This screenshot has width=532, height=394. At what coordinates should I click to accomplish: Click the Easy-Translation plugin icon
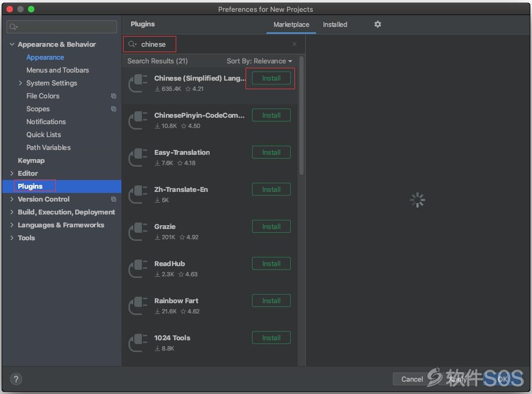[x=138, y=157]
